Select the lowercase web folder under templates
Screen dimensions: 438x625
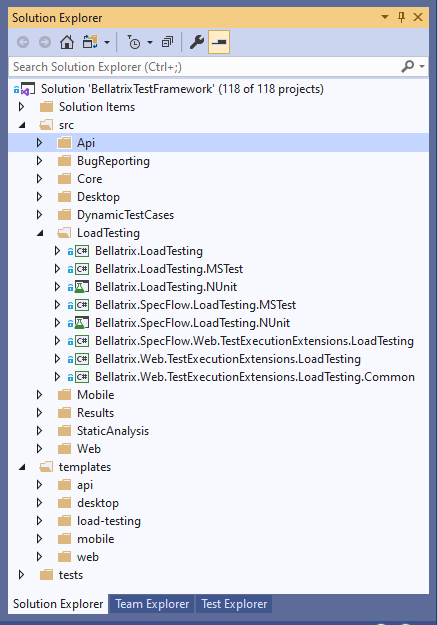tap(88, 557)
